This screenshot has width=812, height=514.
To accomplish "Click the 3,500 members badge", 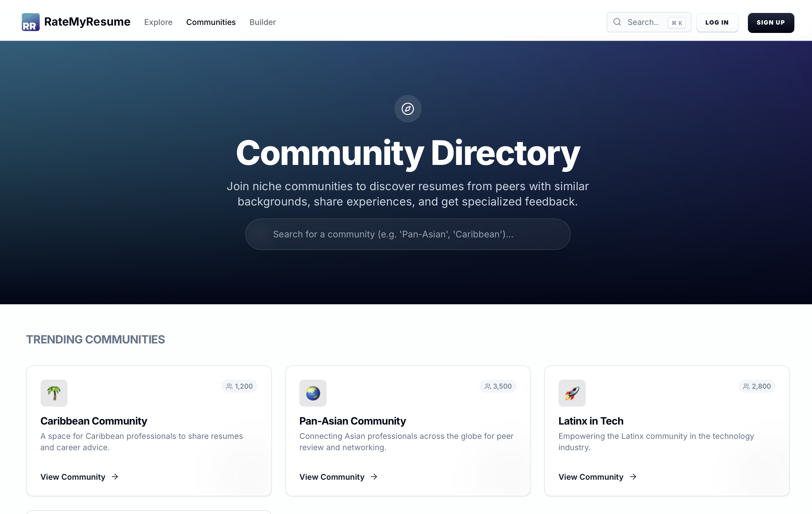I will click(498, 386).
